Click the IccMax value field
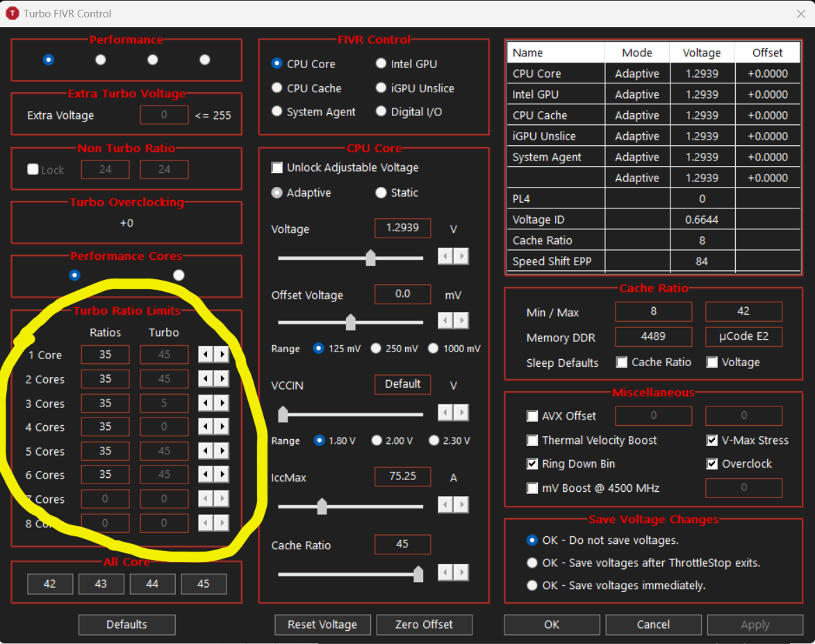The image size is (815, 644). click(x=403, y=476)
